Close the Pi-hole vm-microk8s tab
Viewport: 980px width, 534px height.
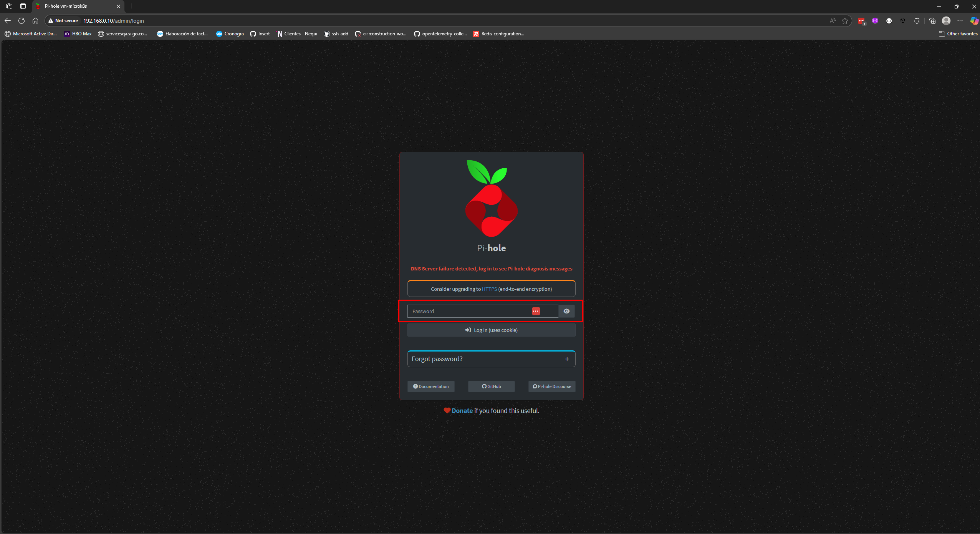click(118, 6)
